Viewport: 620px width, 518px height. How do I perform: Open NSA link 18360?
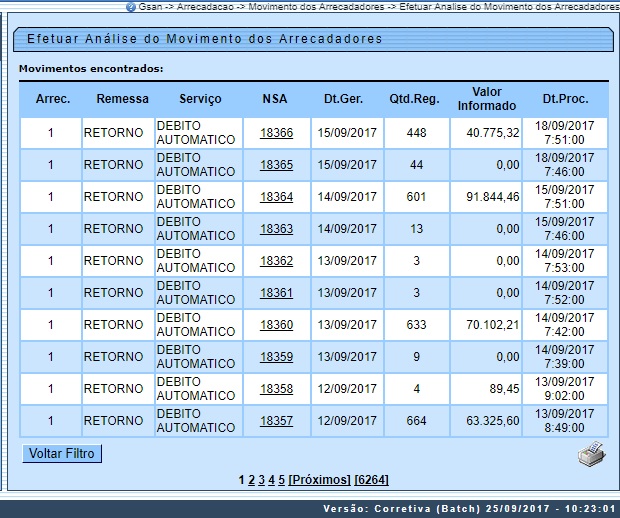(x=276, y=325)
